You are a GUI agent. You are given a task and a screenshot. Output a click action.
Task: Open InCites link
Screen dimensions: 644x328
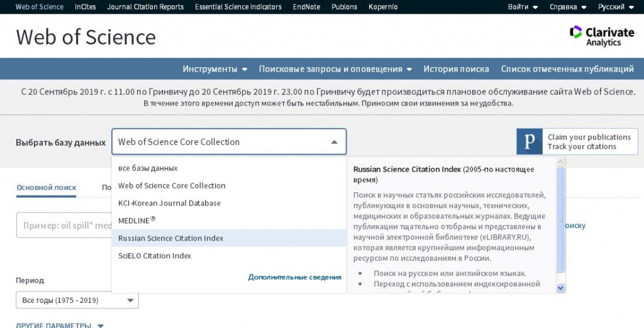pos(85,7)
